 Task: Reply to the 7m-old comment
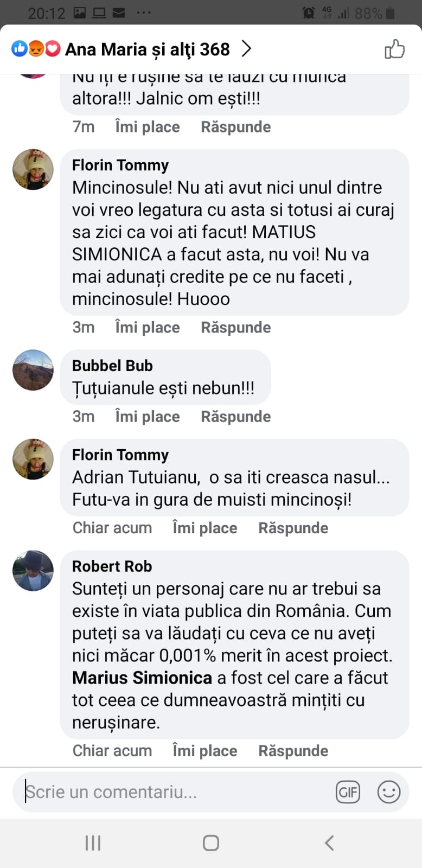pyautogui.click(x=235, y=127)
